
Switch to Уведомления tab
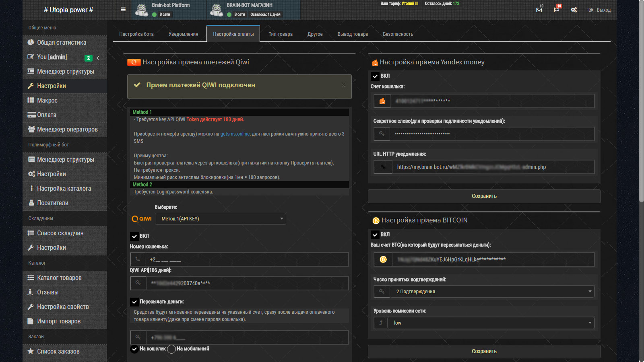tap(184, 34)
